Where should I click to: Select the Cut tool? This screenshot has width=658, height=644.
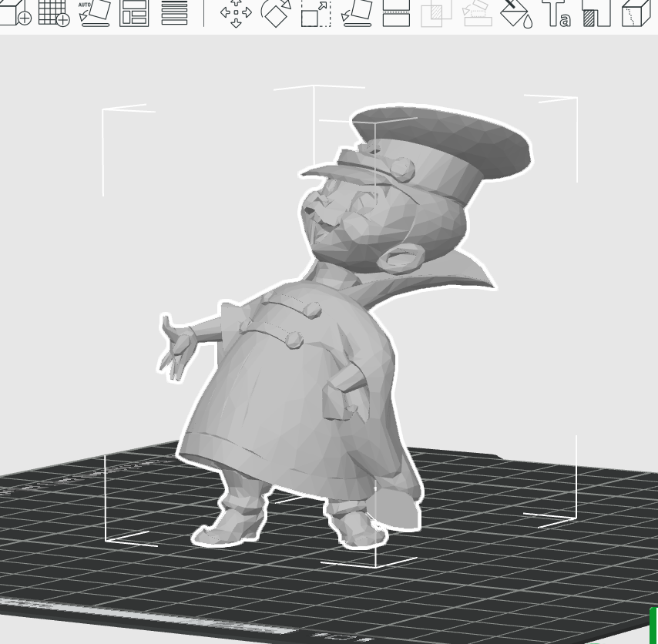click(397, 13)
